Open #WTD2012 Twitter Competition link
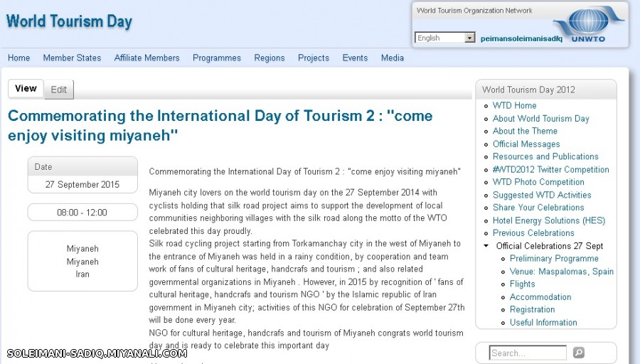640x364 pixels. click(x=550, y=169)
